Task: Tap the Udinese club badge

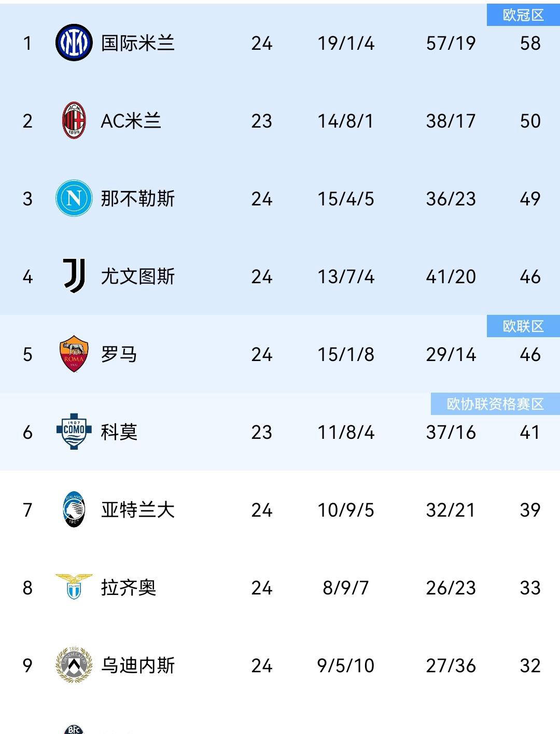Action: coord(74,665)
